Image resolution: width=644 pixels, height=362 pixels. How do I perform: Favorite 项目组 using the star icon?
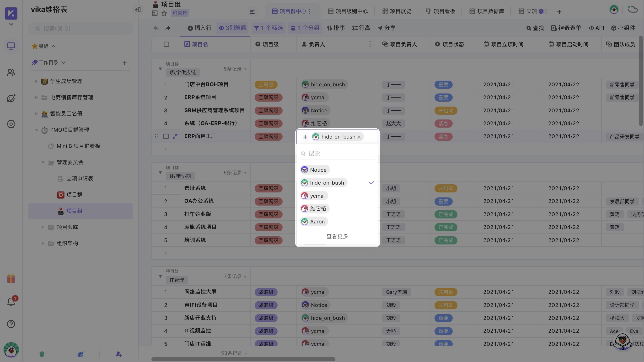[164, 13]
